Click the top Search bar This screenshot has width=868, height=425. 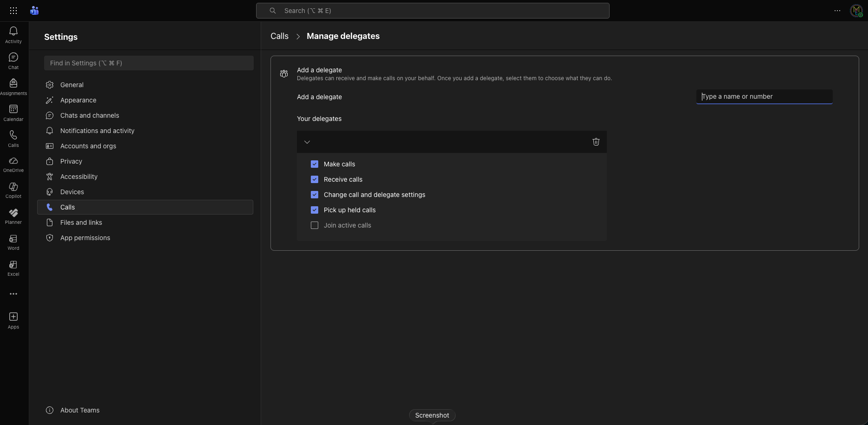(432, 11)
